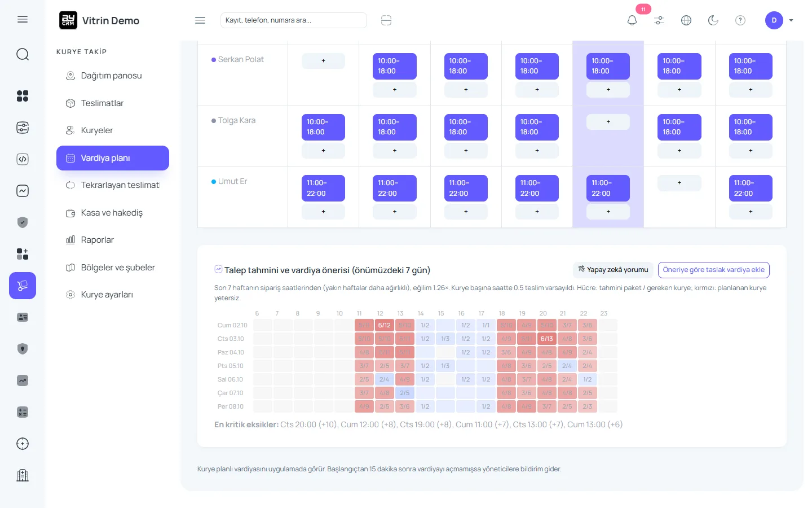Click the 6/13 heatmap cell on Cts 03.10
This screenshot has height=508, width=812.
point(546,339)
